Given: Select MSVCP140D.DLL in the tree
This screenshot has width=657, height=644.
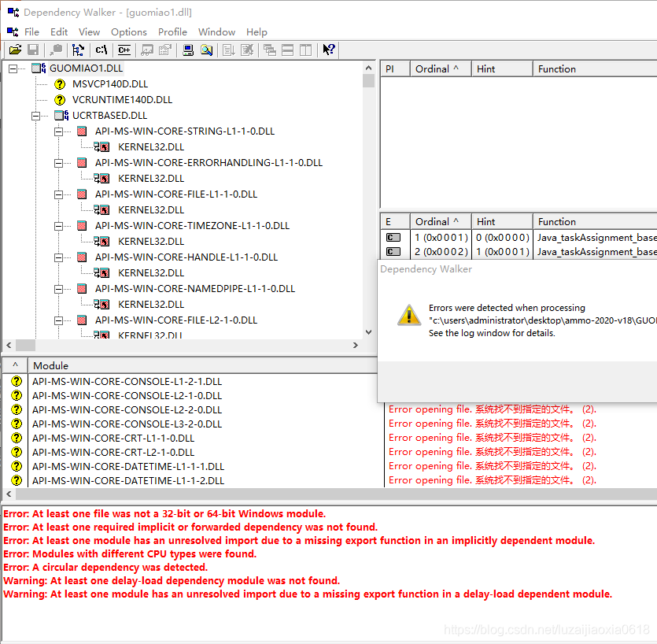Looking at the screenshot, I should click(x=110, y=84).
